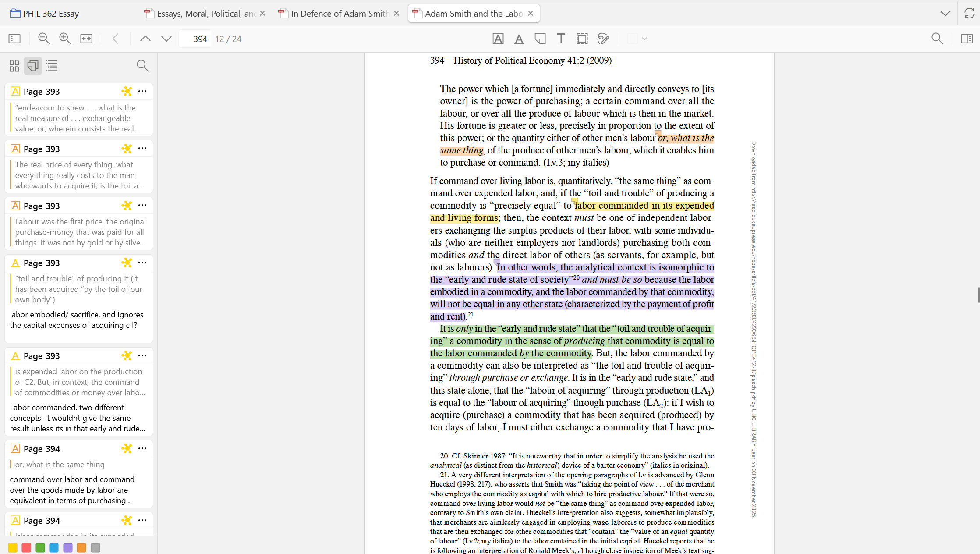The width and height of the screenshot is (980, 554).
Task: Open options for 'or, what is the same thing' annotation
Action: coord(142,448)
